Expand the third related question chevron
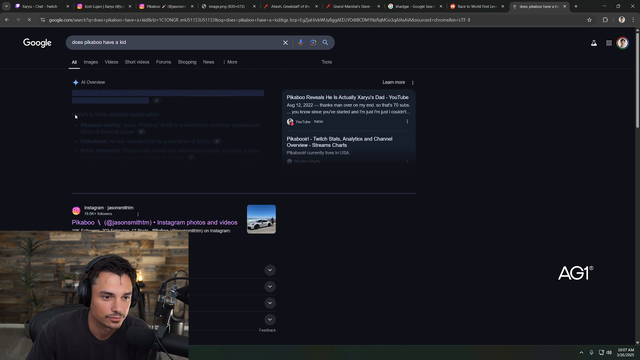640x360 pixels. coord(270,303)
